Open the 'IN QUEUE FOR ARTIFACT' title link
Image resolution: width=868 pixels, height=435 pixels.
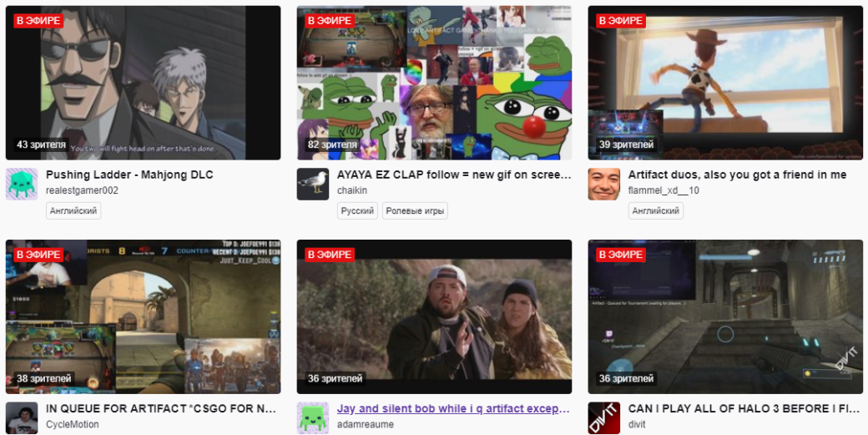coord(161,409)
